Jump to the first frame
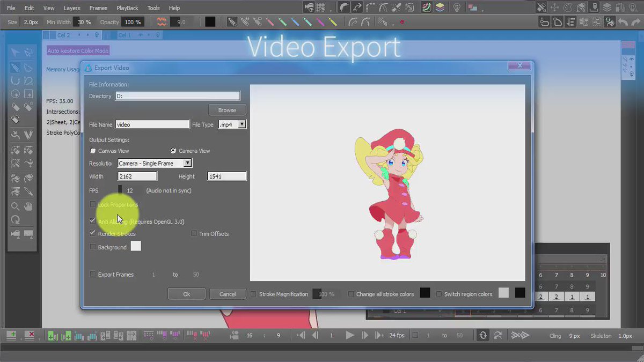 click(301, 335)
